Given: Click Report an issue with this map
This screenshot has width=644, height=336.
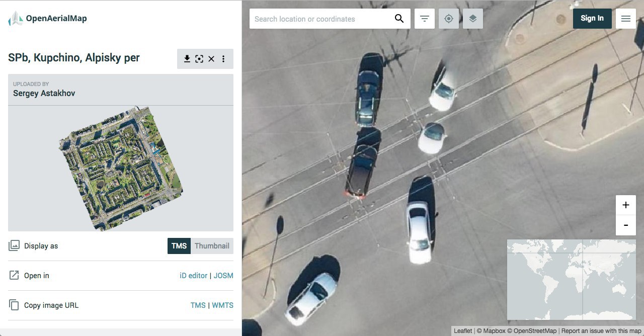Looking at the screenshot, I should coord(601,331).
